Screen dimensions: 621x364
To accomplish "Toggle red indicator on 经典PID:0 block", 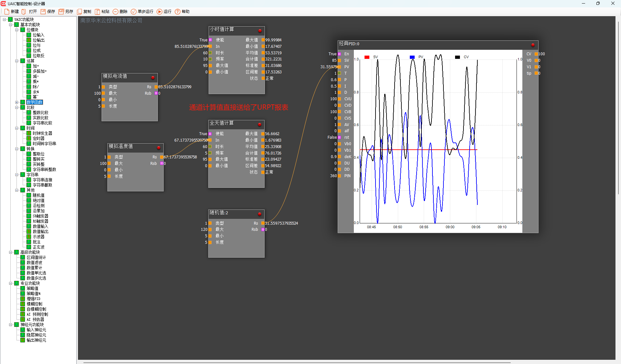I will click(x=533, y=45).
